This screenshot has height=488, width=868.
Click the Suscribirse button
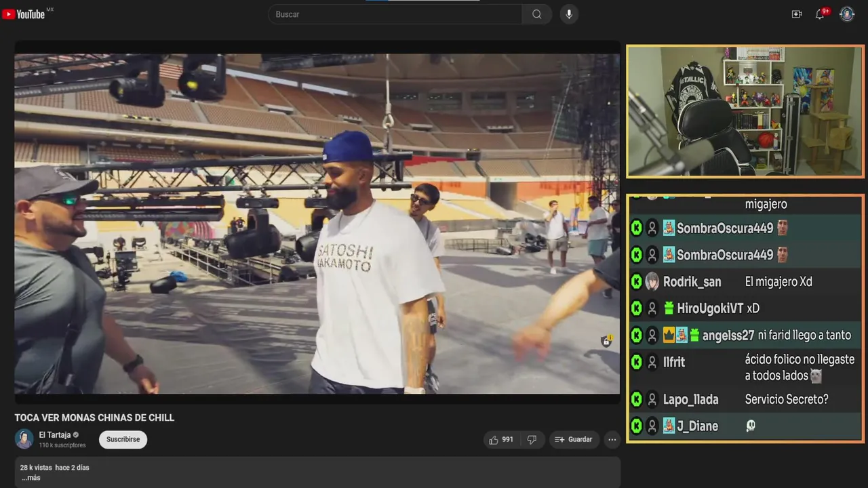123,439
